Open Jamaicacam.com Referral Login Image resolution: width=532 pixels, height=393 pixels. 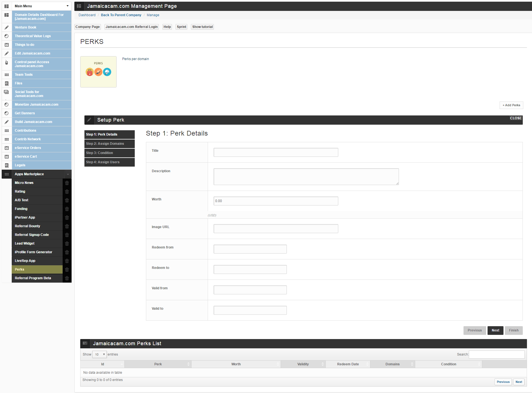pyautogui.click(x=132, y=27)
